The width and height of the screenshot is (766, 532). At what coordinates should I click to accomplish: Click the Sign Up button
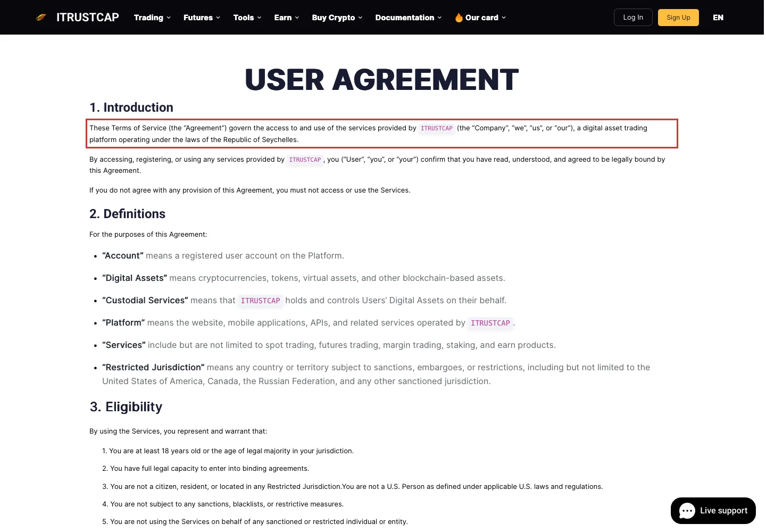tap(678, 18)
